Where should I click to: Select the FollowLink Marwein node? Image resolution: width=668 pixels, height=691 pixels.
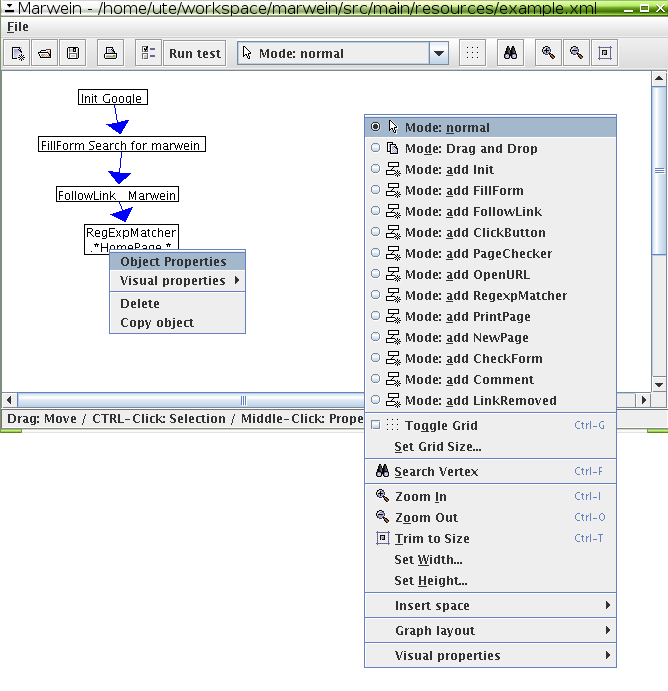(117, 194)
